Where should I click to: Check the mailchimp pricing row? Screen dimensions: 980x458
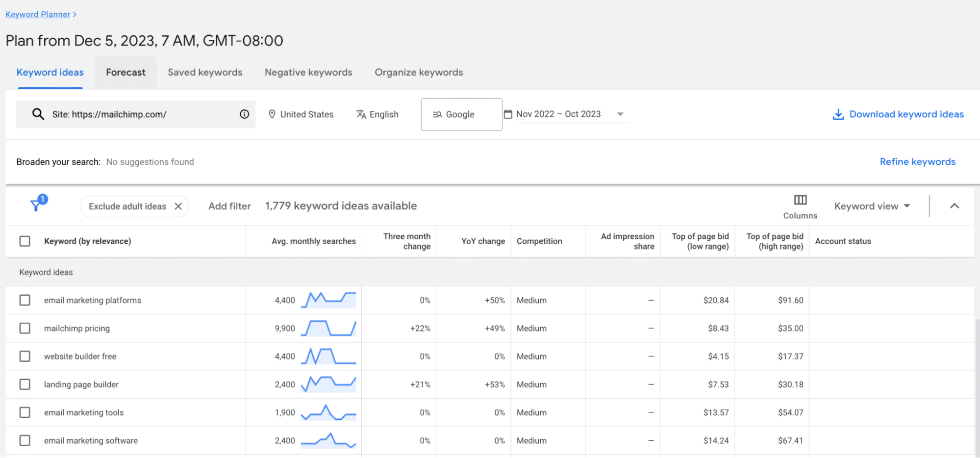tap(25, 328)
